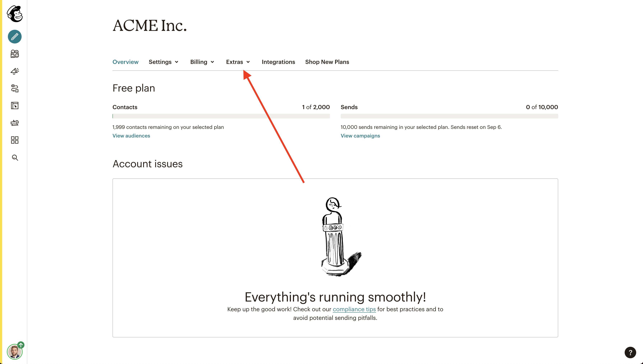Click the Free plan heading
Viewport: 643px width, 364px height.
134,88
